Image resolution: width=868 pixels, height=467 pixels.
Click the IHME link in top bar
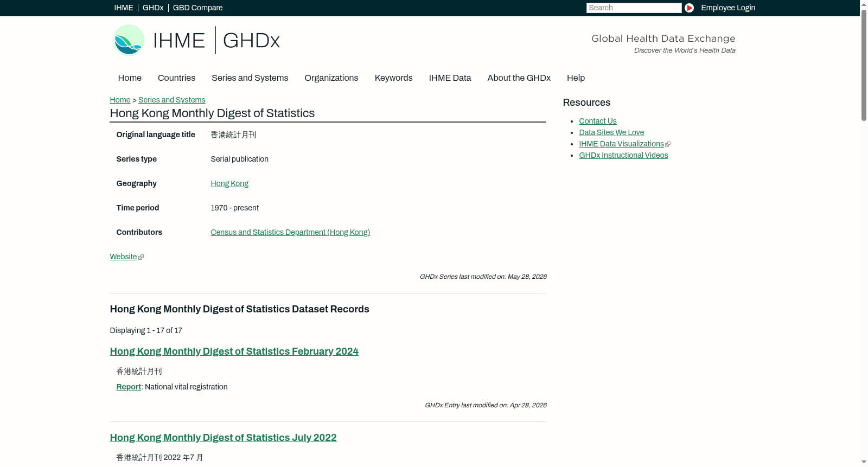(x=124, y=8)
